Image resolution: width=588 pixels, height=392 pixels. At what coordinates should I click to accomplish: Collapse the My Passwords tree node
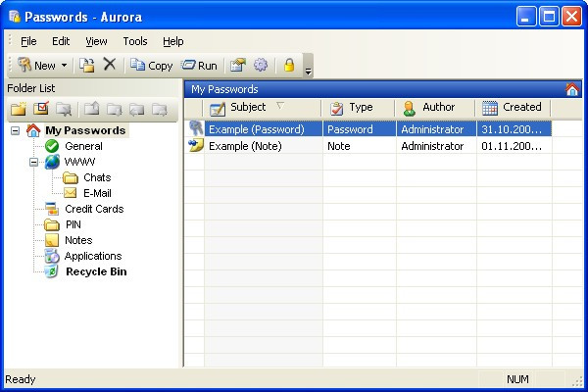(x=15, y=130)
